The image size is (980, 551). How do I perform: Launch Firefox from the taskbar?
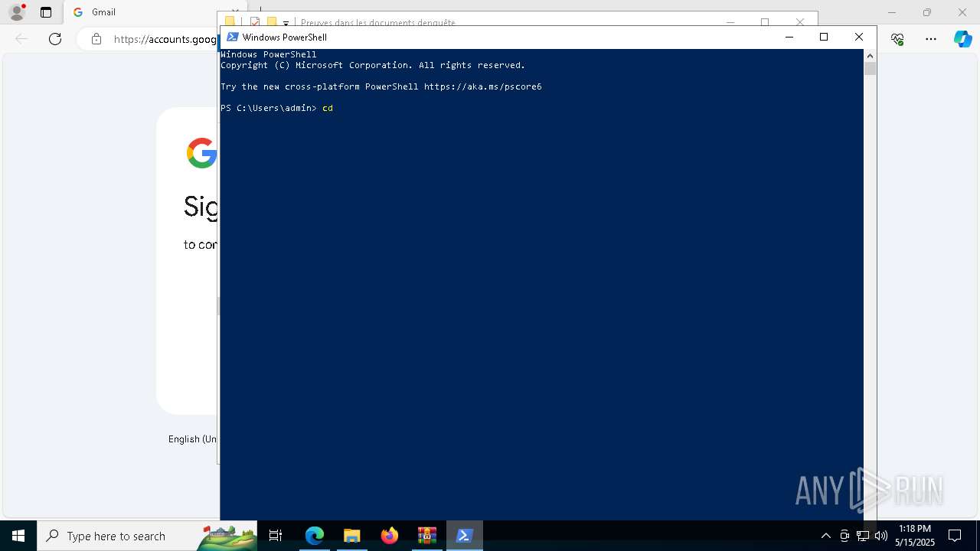coord(390,536)
